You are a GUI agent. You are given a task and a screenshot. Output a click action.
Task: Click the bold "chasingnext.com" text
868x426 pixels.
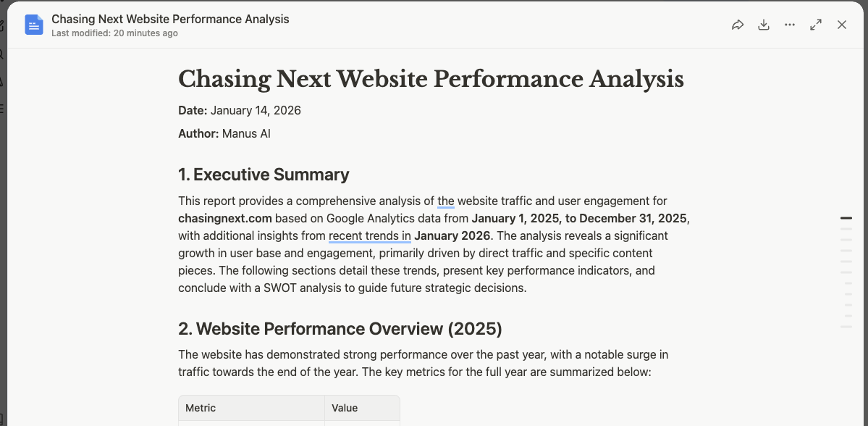pyautogui.click(x=225, y=218)
